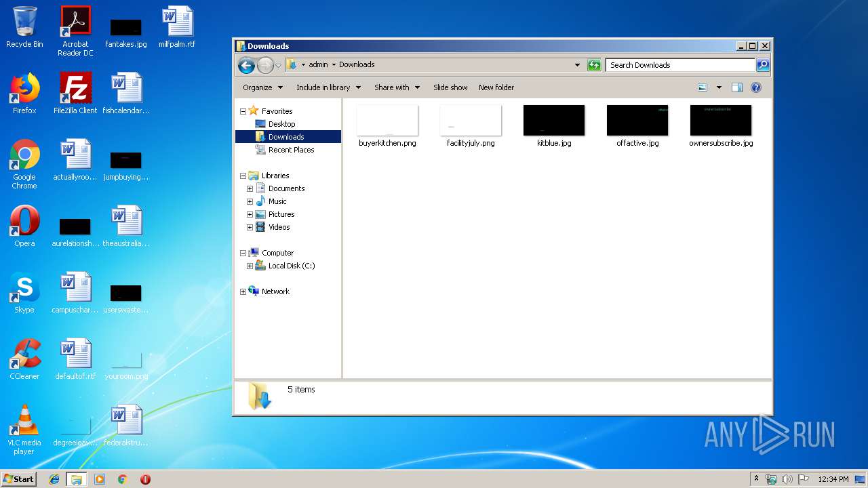Screen dimensions: 868x488
Task: Select defaultof.rtf on the desktop
Action: tap(75, 359)
